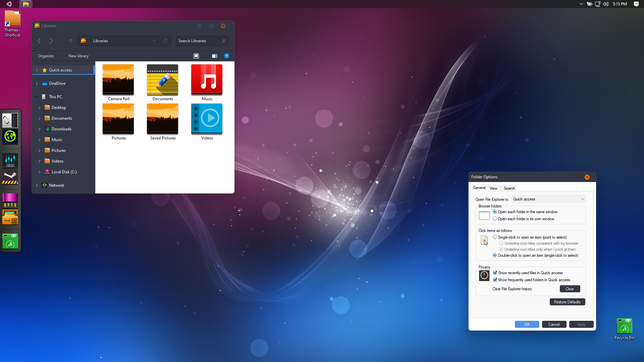644x362 pixels.
Task: Uncheck Show recently used files in Quick access
Action: pos(495,273)
